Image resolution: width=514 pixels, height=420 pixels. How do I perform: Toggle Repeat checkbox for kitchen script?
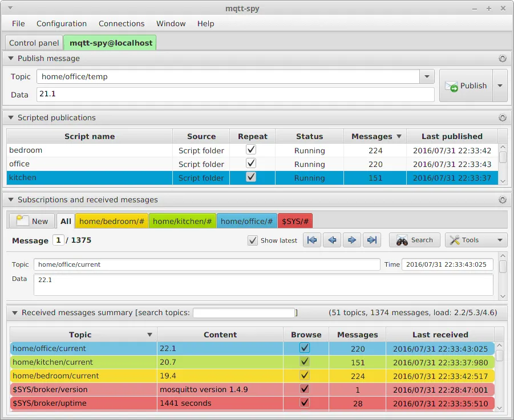pyautogui.click(x=251, y=177)
